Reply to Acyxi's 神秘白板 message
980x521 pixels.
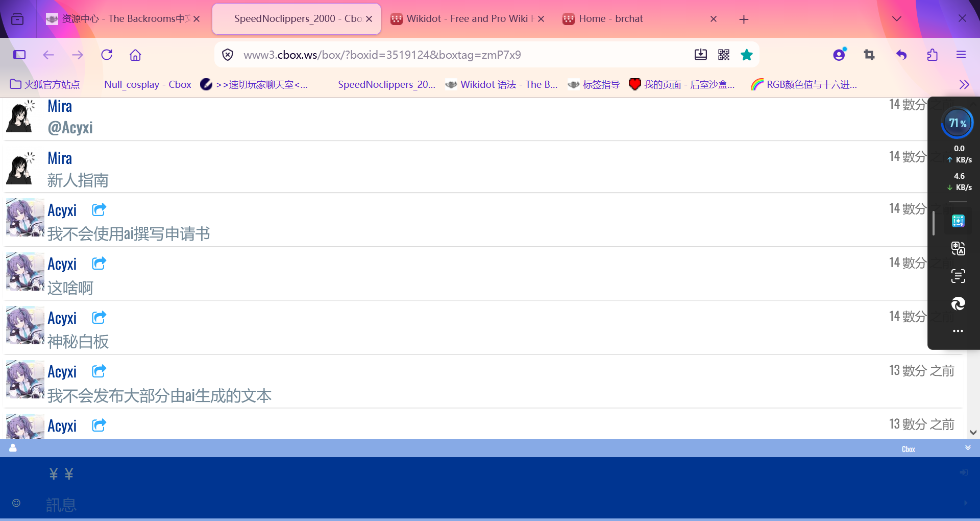tap(99, 317)
